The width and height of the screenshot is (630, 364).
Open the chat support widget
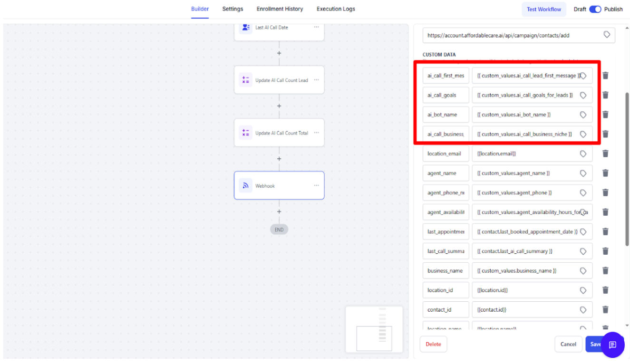tap(612, 345)
